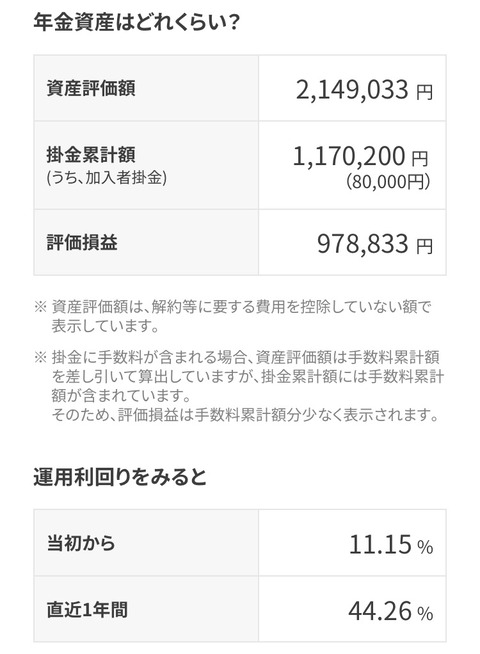Click the 2,149,033 円 value
The image size is (480, 654).
point(364,90)
